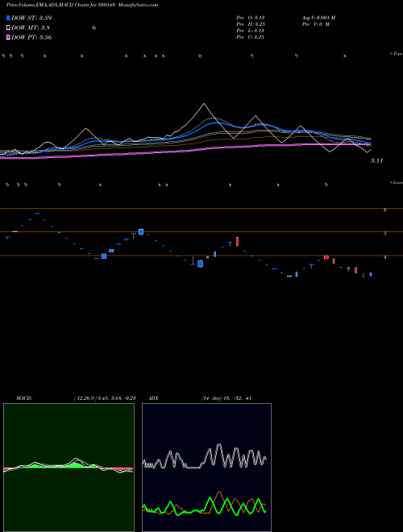Click the 'Pre L: 3.18' value
Viewport: 403px width, 532px height.
click(251, 31)
